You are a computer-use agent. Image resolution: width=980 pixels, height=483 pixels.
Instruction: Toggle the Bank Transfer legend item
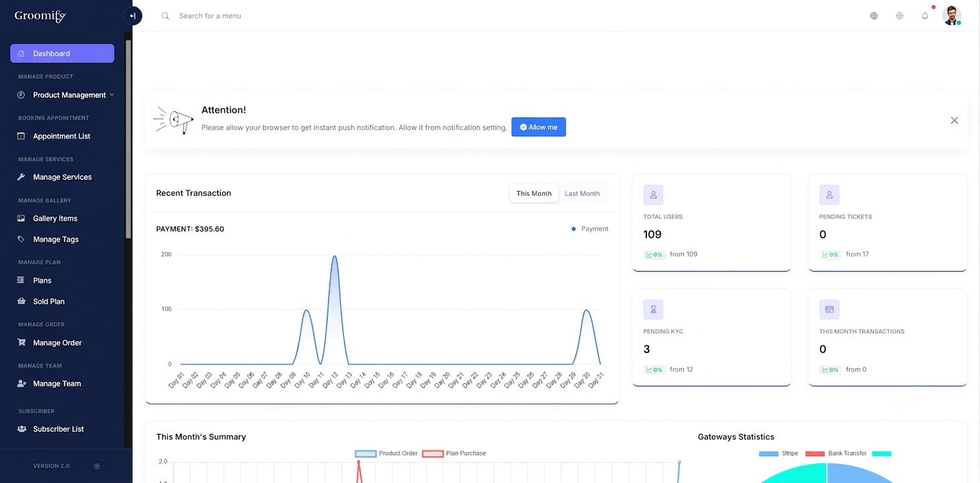click(836, 453)
